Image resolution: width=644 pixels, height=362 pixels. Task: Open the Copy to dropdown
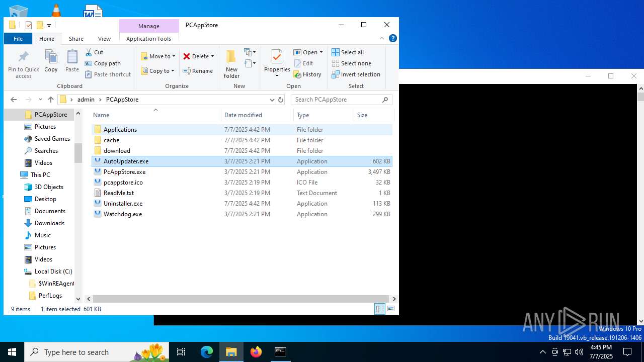tap(158, 71)
